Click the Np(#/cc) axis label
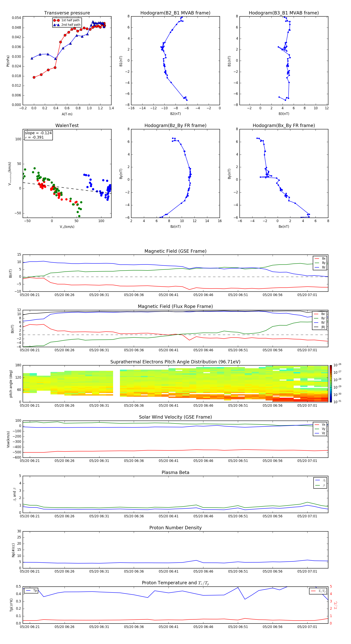Screen dimensions: 351x644 13,550
